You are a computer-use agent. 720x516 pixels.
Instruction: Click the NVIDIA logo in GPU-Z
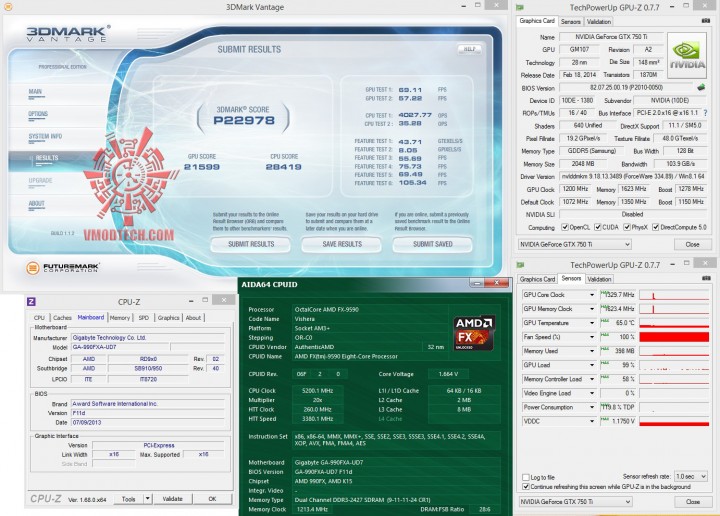(687, 54)
